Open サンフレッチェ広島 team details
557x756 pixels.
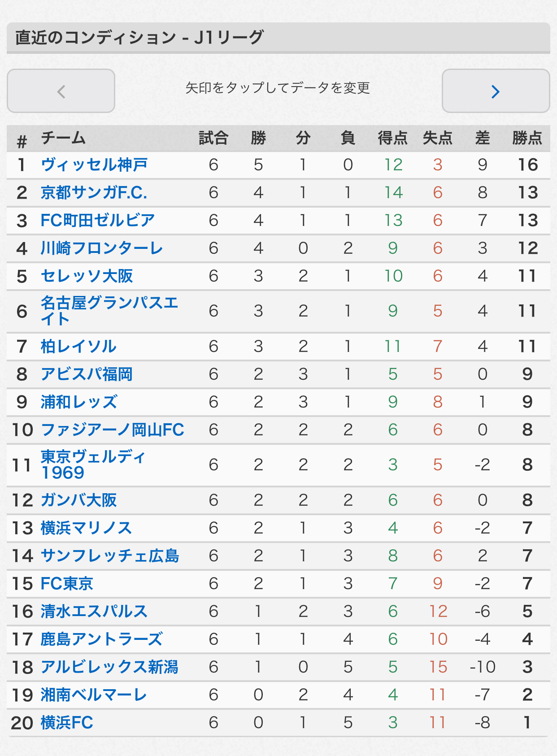tap(110, 556)
